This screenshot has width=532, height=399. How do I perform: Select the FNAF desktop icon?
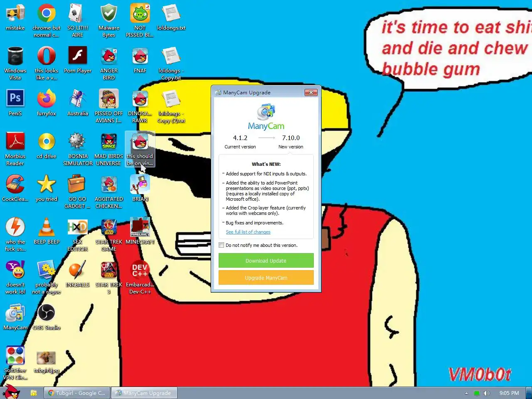click(140, 57)
